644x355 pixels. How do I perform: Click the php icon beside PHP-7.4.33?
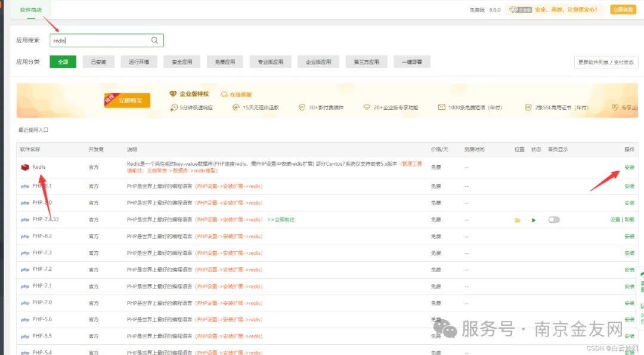click(25, 220)
